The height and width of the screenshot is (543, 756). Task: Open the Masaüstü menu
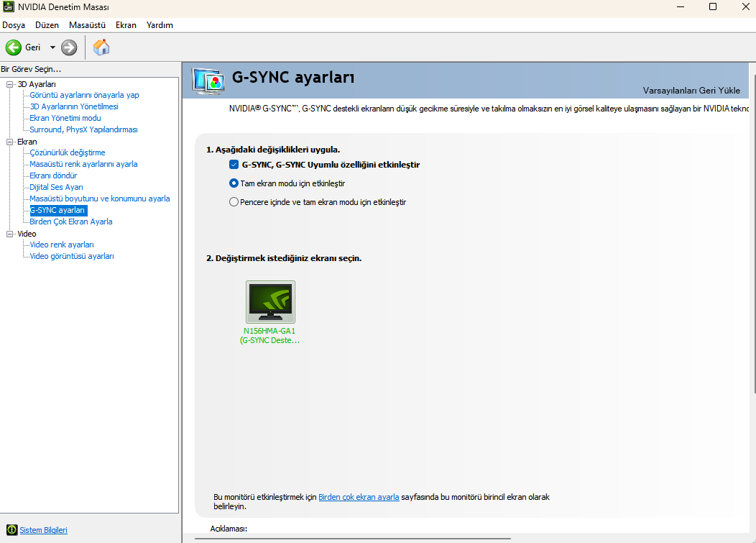click(x=87, y=25)
